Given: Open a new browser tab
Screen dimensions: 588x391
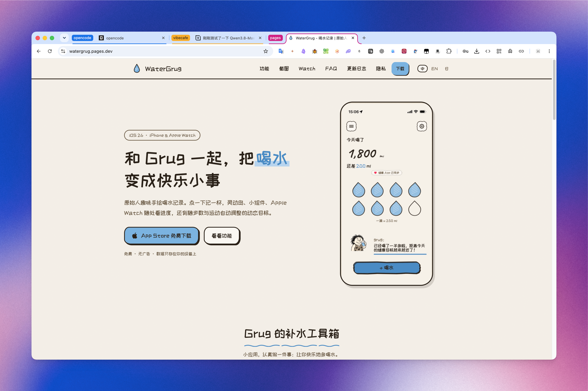Looking at the screenshot, I should pyautogui.click(x=364, y=38).
